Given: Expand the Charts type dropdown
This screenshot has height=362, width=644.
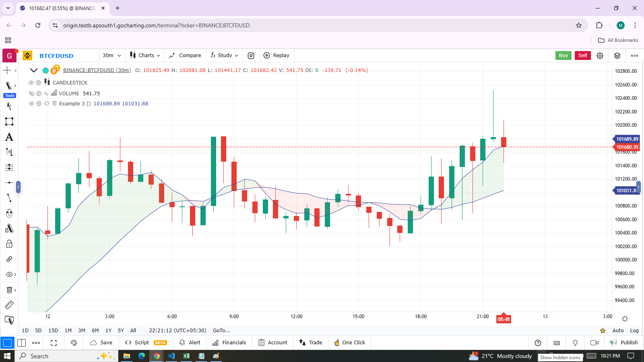Looking at the screenshot, I should coord(145,56).
